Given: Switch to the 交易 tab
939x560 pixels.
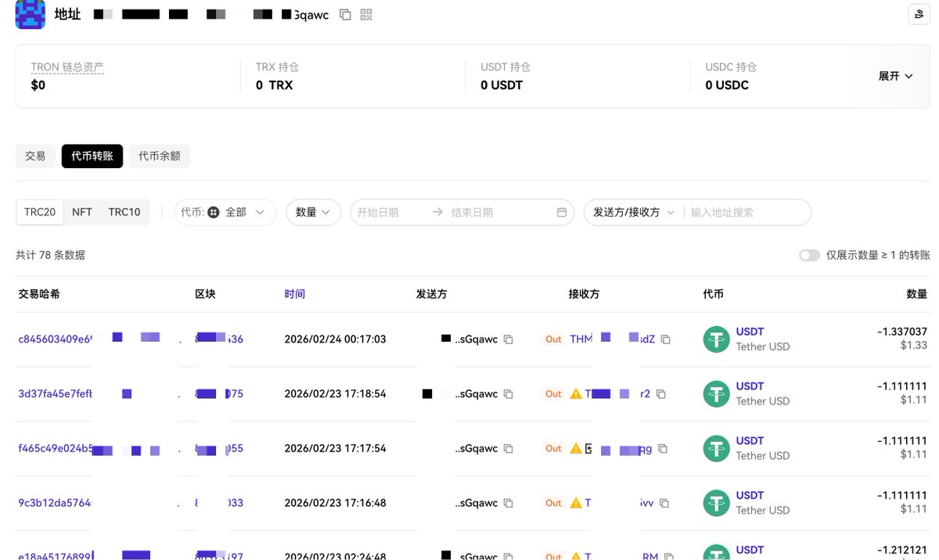Looking at the screenshot, I should click(35, 156).
